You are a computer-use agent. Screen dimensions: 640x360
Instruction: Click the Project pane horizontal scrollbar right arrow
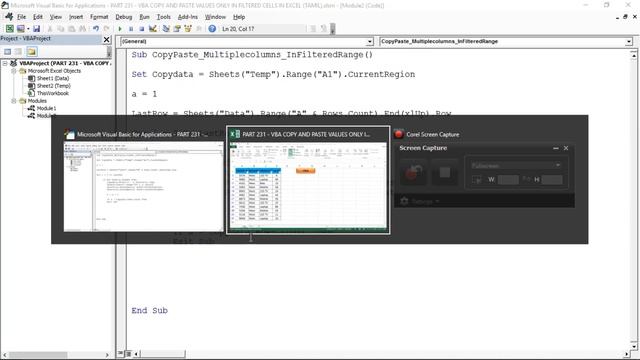107,355
